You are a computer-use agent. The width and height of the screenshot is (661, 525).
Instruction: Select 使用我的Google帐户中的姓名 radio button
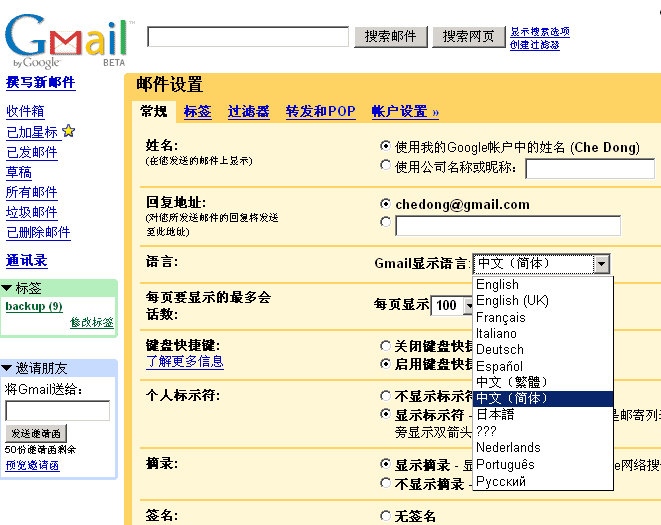click(x=386, y=147)
